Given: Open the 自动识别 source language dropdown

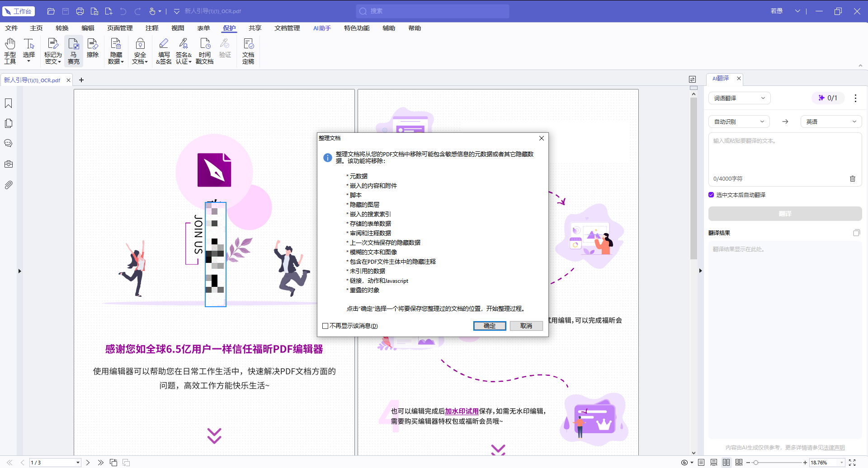Looking at the screenshot, I should [x=739, y=122].
